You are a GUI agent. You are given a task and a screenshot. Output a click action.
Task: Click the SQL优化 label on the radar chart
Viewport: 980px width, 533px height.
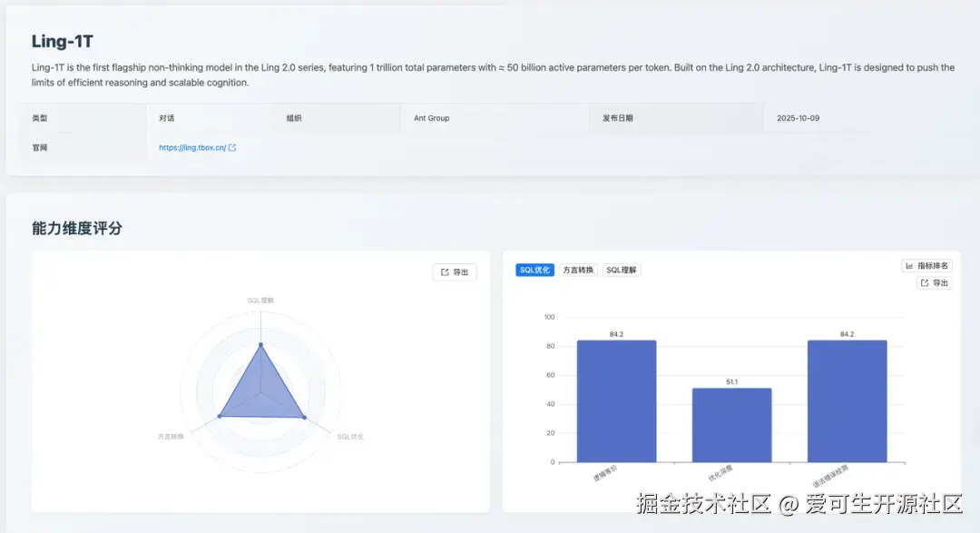coord(353,435)
